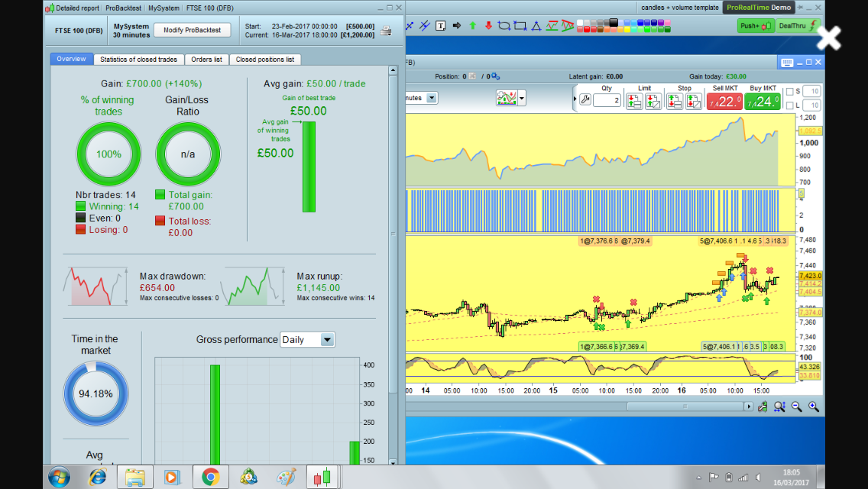
Task: Click the Buy MKT button
Action: (x=763, y=102)
